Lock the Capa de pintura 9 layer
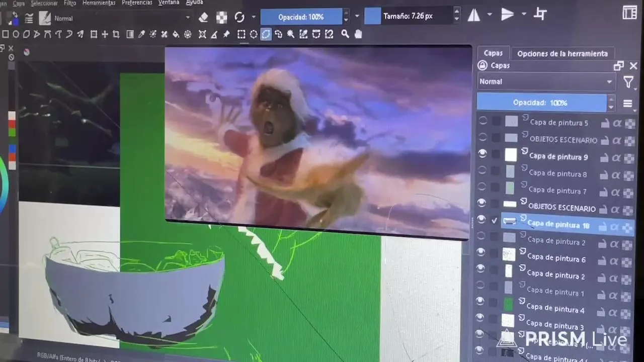644x362 pixels. point(605,157)
